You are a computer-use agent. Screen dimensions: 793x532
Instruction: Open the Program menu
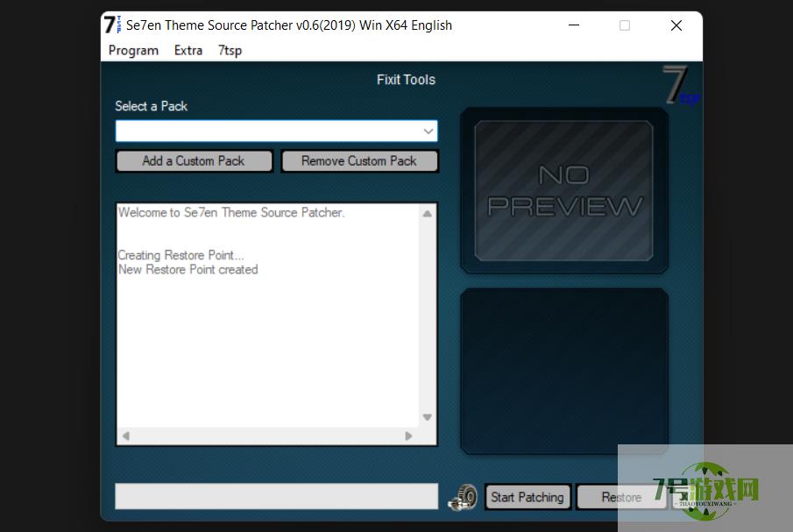133,51
